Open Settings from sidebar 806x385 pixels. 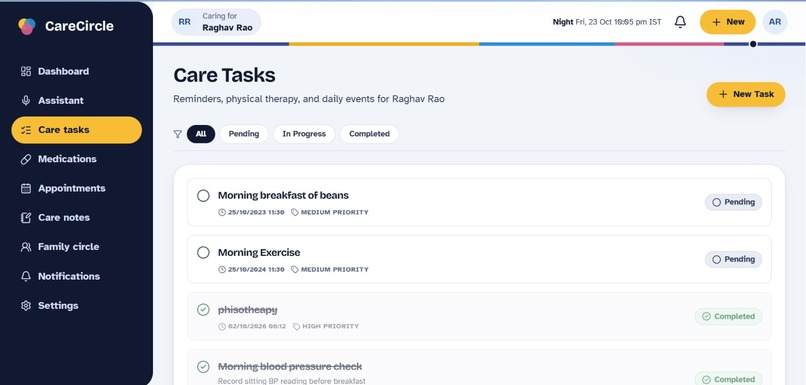pos(76,306)
